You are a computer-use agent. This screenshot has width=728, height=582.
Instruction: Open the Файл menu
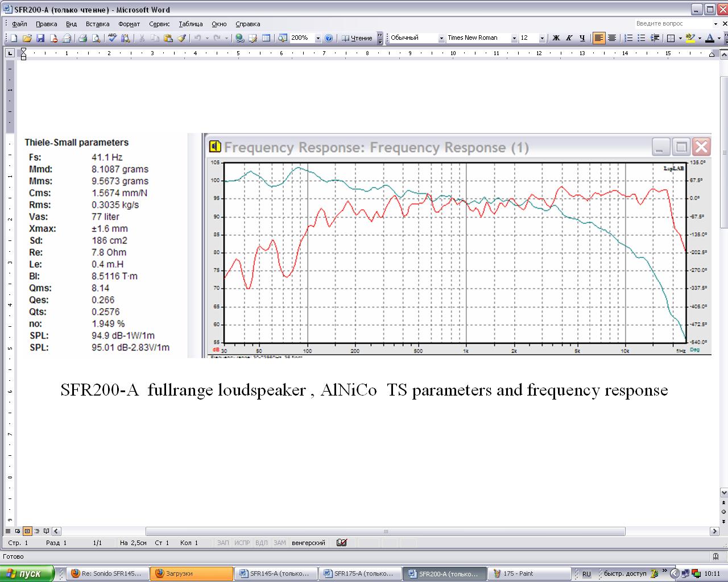point(19,24)
